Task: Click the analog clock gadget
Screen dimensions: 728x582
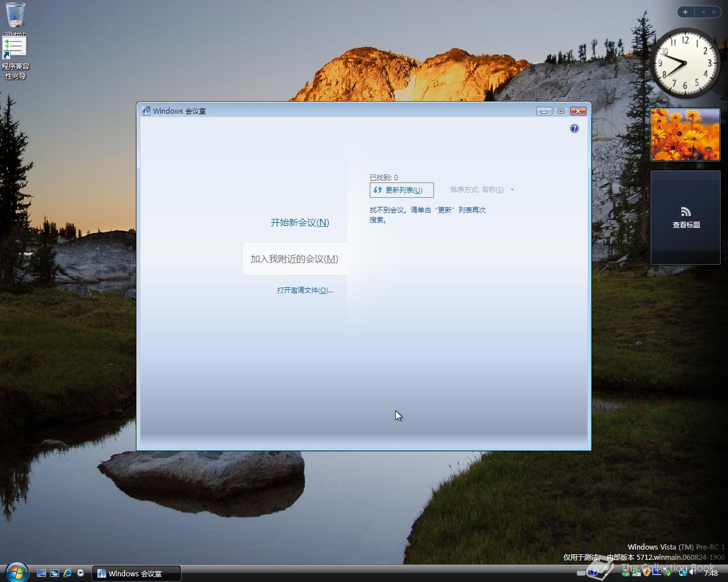Action: click(x=685, y=63)
